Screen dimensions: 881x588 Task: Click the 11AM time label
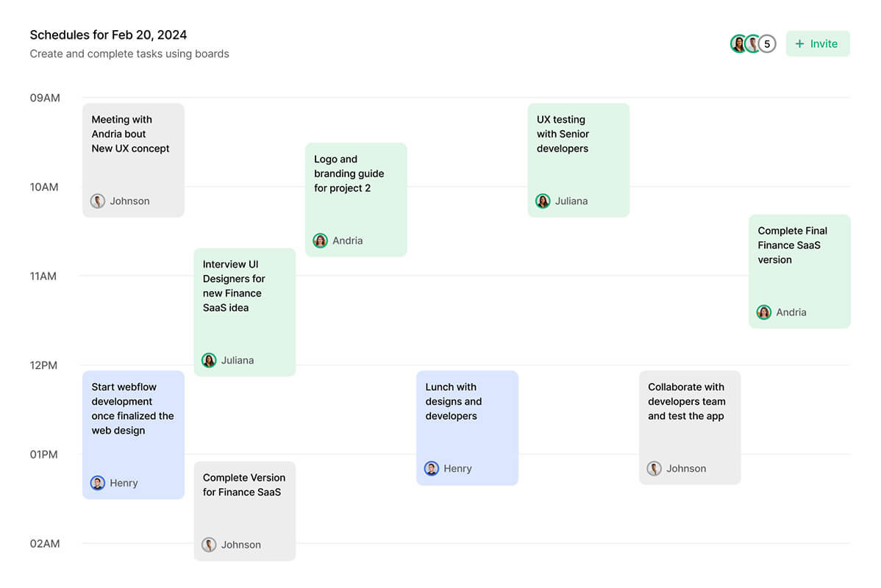pos(43,276)
